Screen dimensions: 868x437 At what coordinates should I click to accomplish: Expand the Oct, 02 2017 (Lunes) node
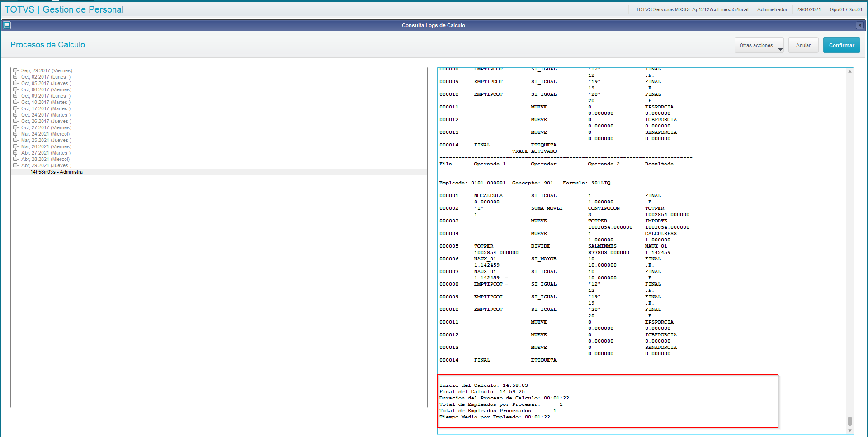[15, 77]
